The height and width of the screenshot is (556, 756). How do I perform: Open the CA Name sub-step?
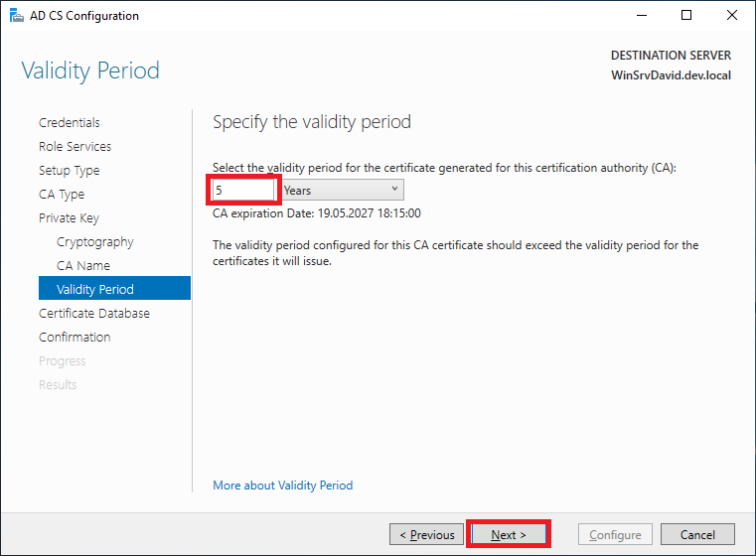83,266
